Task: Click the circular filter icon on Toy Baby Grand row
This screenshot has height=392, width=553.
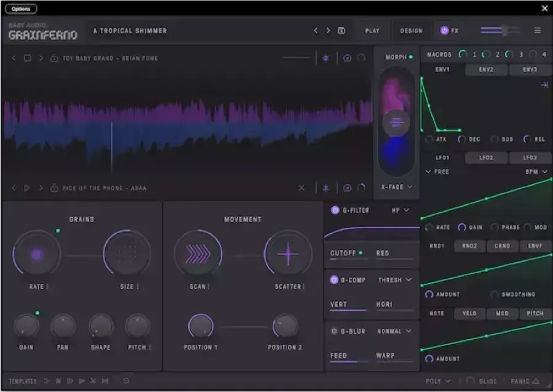Action: click(x=347, y=58)
